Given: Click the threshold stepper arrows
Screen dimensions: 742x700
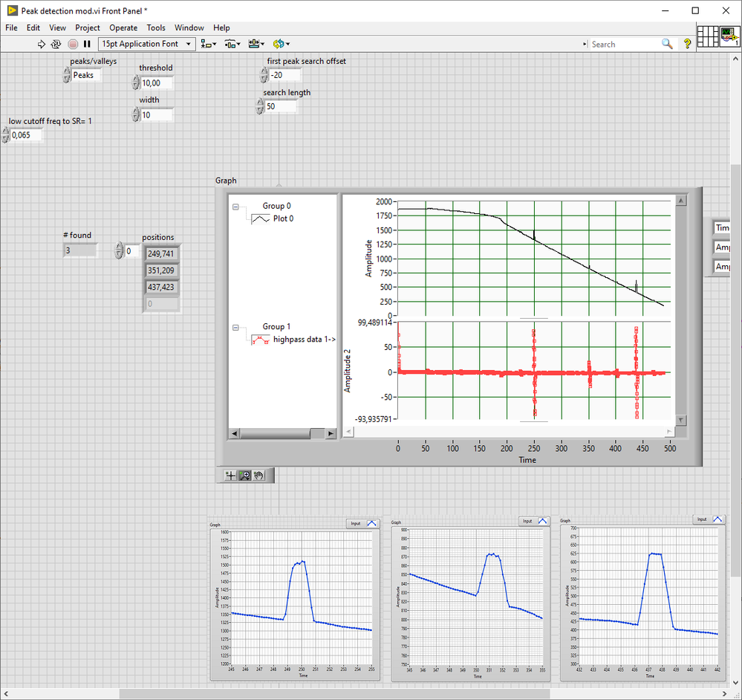Looking at the screenshot, I should tap(136, 82).
